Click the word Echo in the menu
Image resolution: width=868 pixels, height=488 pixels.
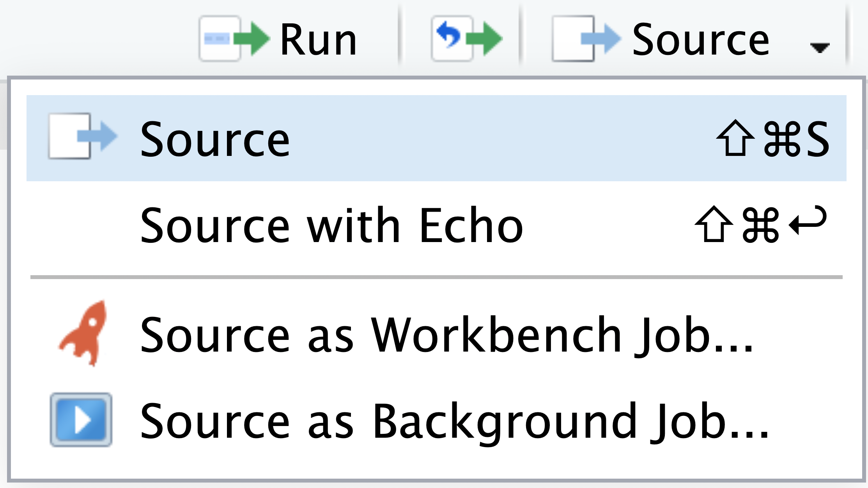pos(471,225)
